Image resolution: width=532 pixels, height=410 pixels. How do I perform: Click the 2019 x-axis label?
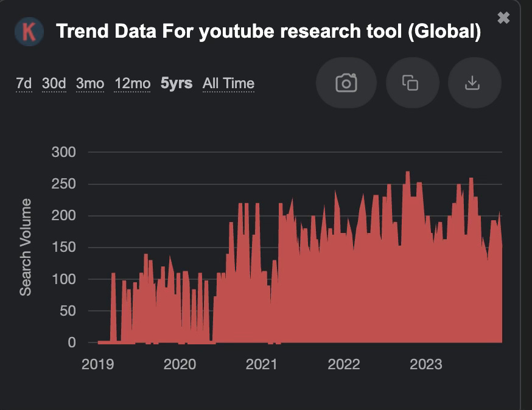[98, 364]
